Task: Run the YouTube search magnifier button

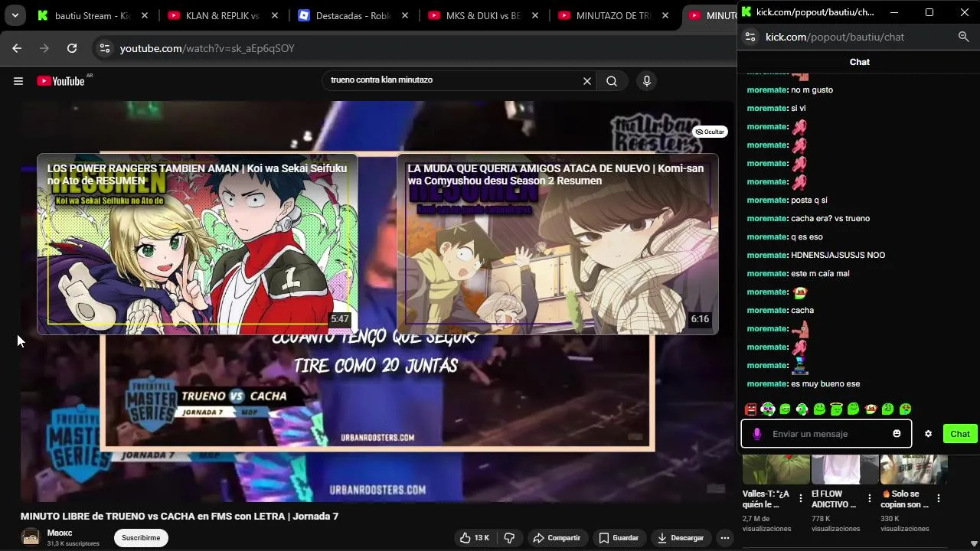Action: [x=612, y=81]
